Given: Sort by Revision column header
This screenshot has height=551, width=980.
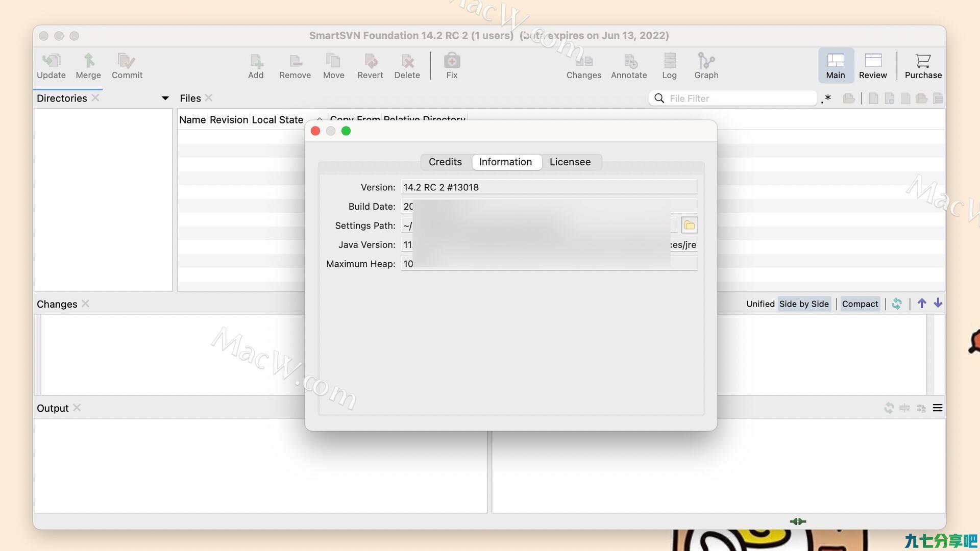Looking at the screenshot, I should pos(229,119).
